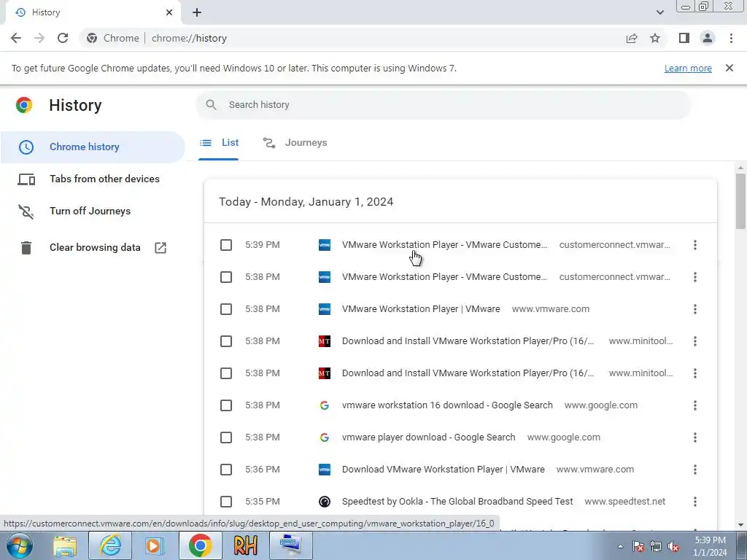The image size is (747, 560).
Task: Check the VMware Workstation Player | VMware entry
Action: 226,309
